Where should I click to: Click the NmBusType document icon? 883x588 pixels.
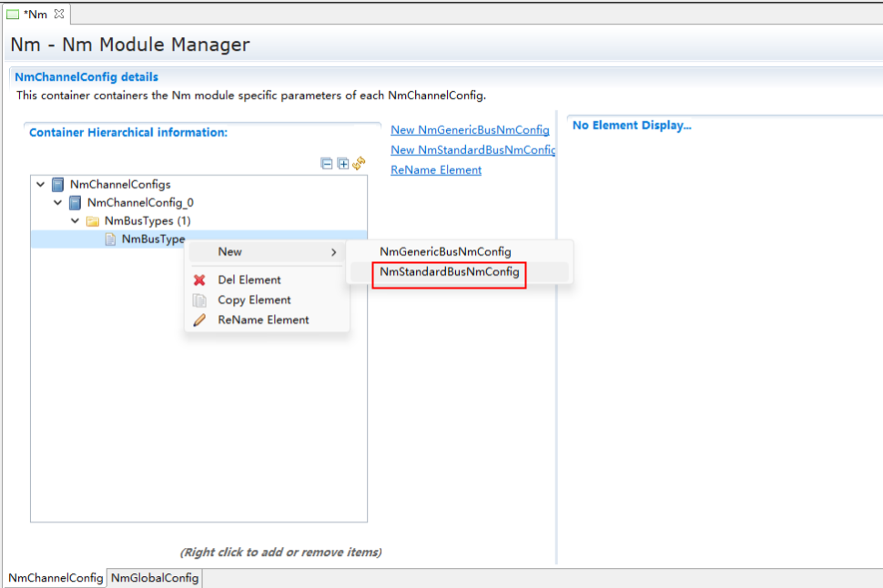pos(110,239)
